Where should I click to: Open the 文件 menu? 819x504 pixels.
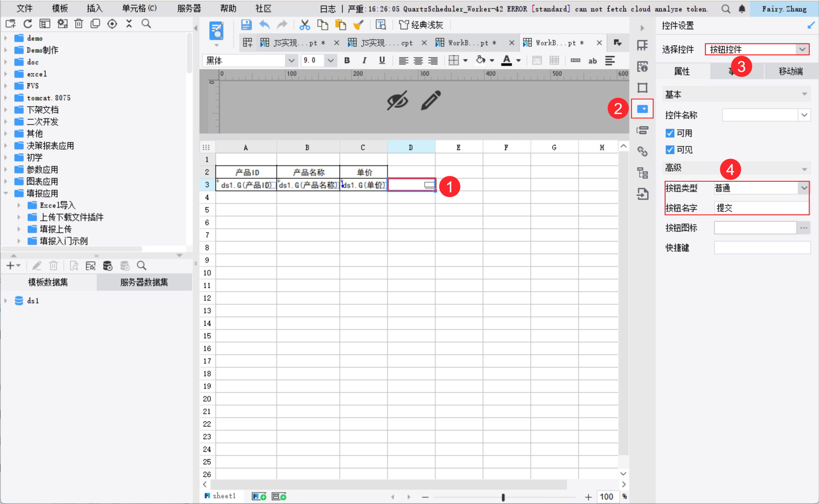(x=24, y=8)
